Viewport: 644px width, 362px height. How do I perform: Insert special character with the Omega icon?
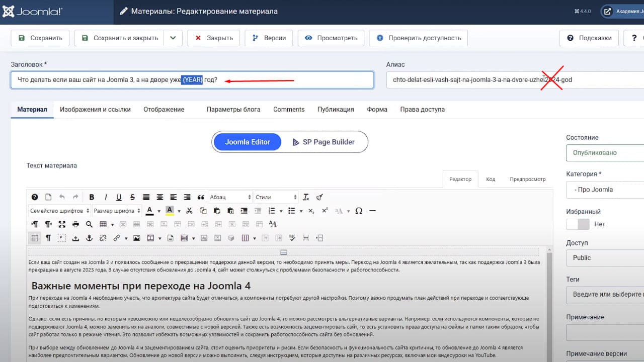click(359, 211)
